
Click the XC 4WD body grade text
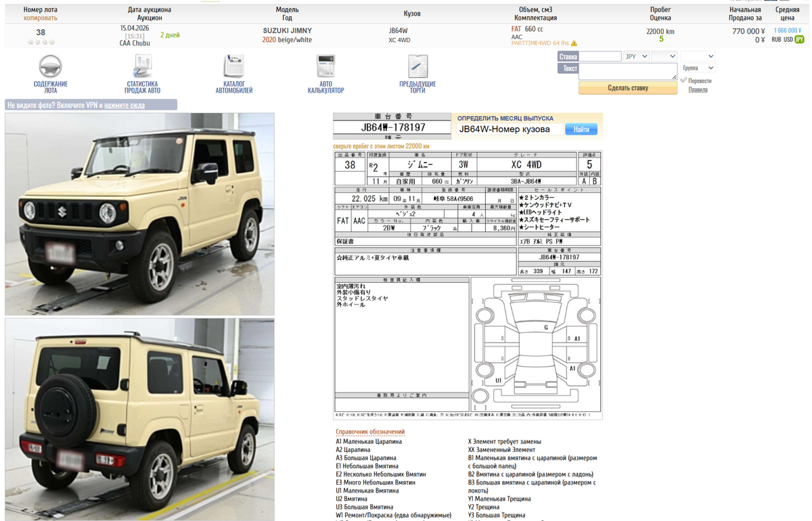399,40
